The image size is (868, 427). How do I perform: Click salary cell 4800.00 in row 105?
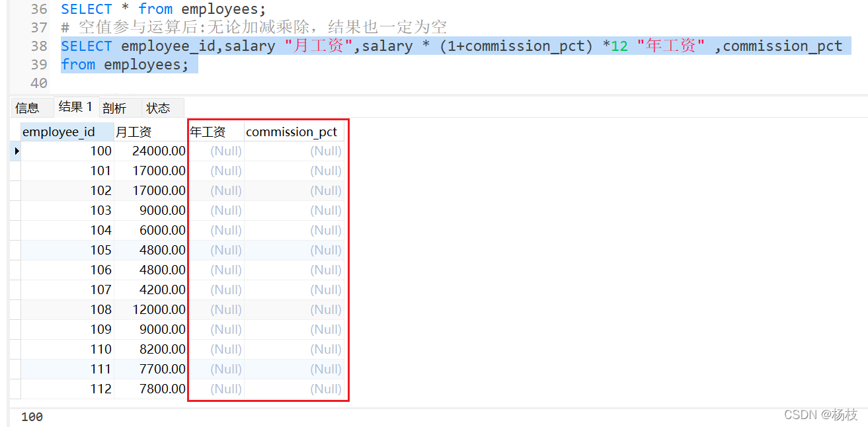(151, 250)
